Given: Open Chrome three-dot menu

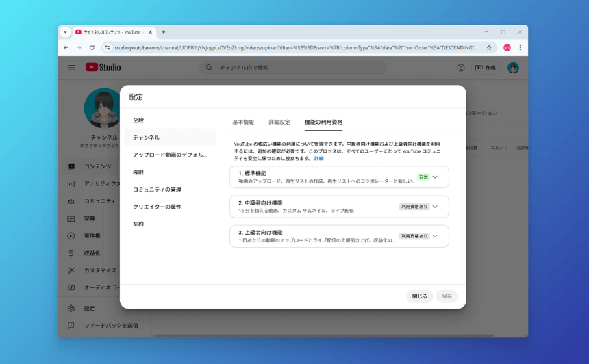Looking at the screenshot, I should click(520, 48).
